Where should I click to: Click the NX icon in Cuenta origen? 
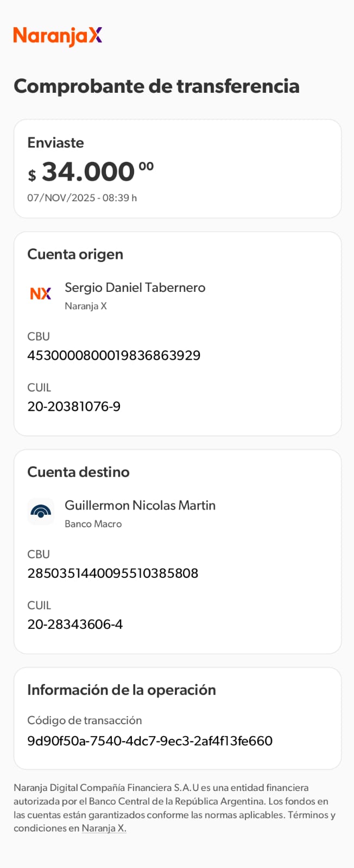[41, 293]
